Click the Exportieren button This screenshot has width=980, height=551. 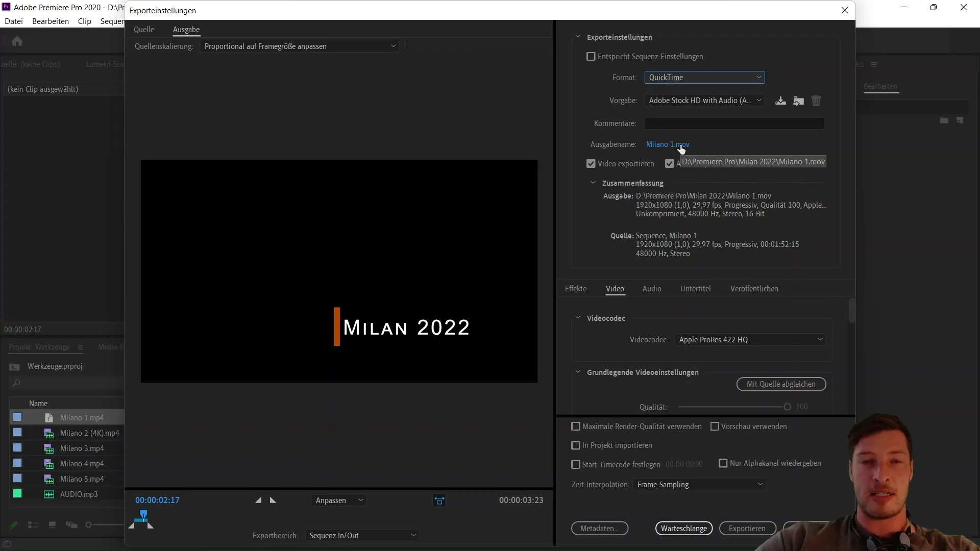tap(747, 529)
